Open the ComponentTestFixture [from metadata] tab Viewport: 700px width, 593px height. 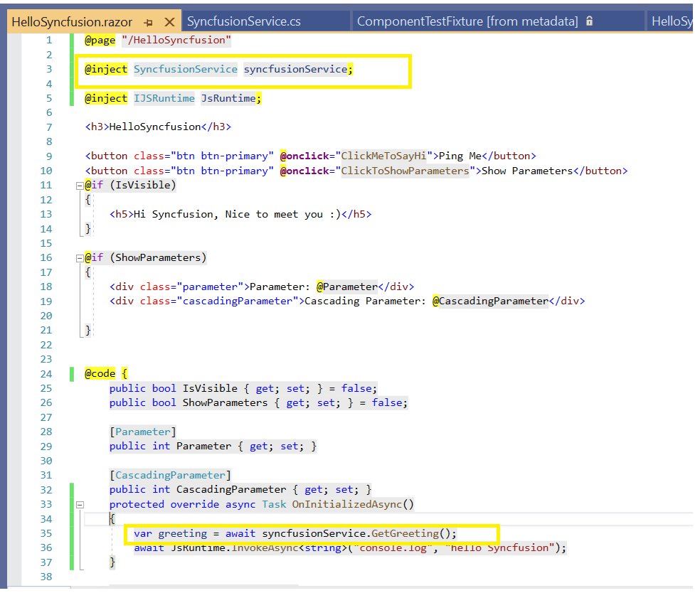(467, 21)
